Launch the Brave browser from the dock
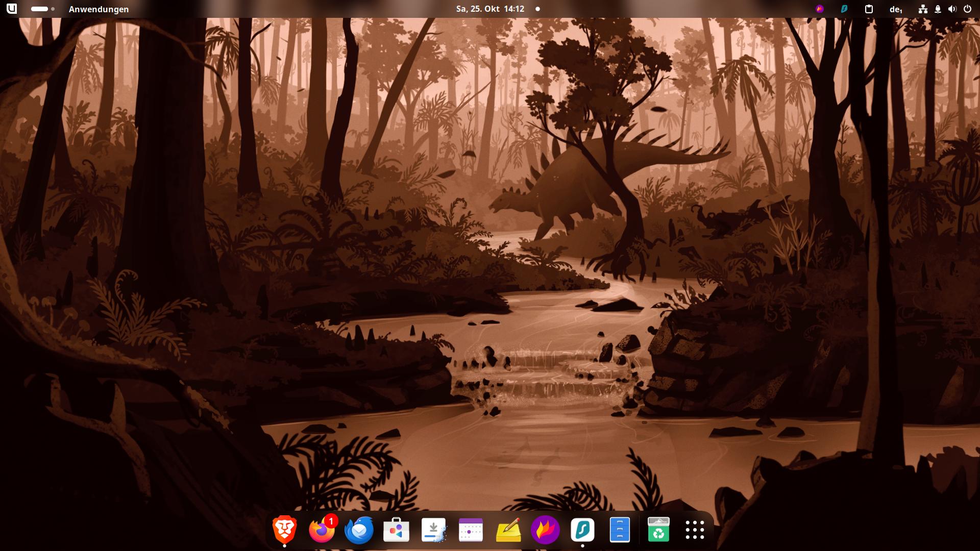The height and width of the screenshot is (551, 980). click(x=284, y=530)
